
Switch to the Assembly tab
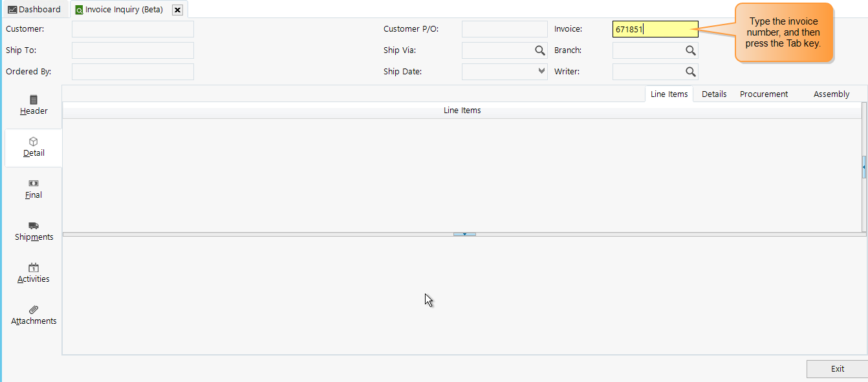tap(831, 94)
